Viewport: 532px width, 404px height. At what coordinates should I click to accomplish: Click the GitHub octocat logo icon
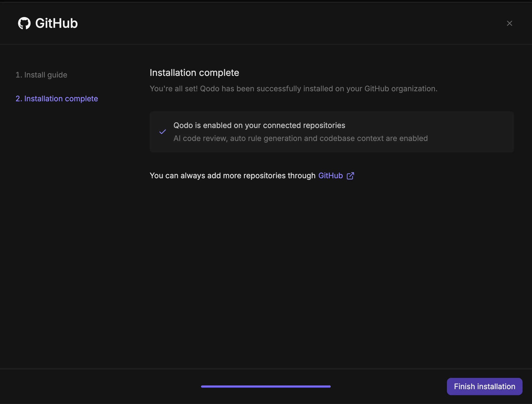coord(25,23)
